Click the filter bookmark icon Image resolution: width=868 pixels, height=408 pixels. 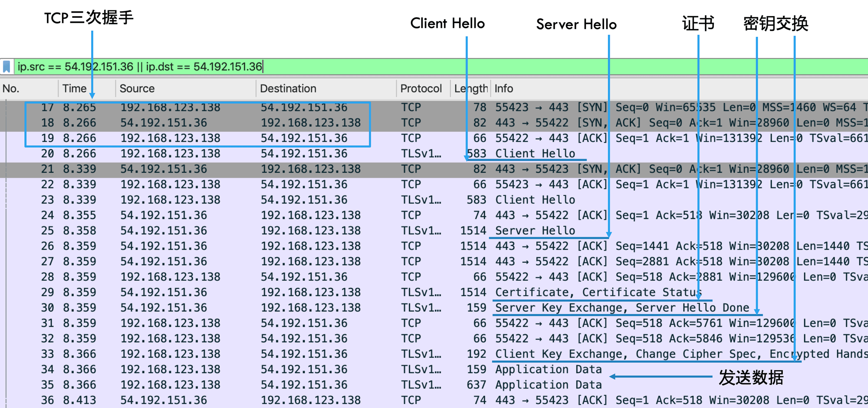[7, 67]
